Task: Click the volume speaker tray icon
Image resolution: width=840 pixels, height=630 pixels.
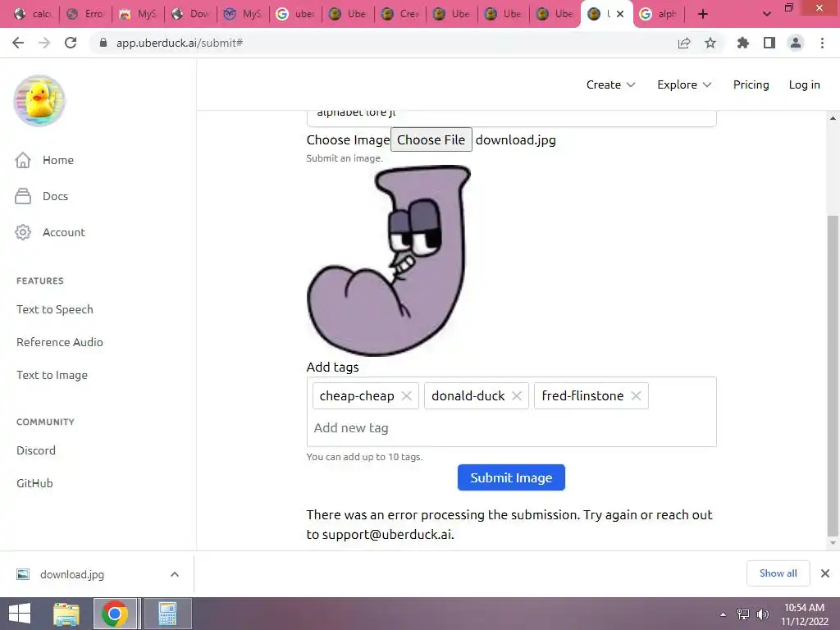Action: tap(762, 614)
